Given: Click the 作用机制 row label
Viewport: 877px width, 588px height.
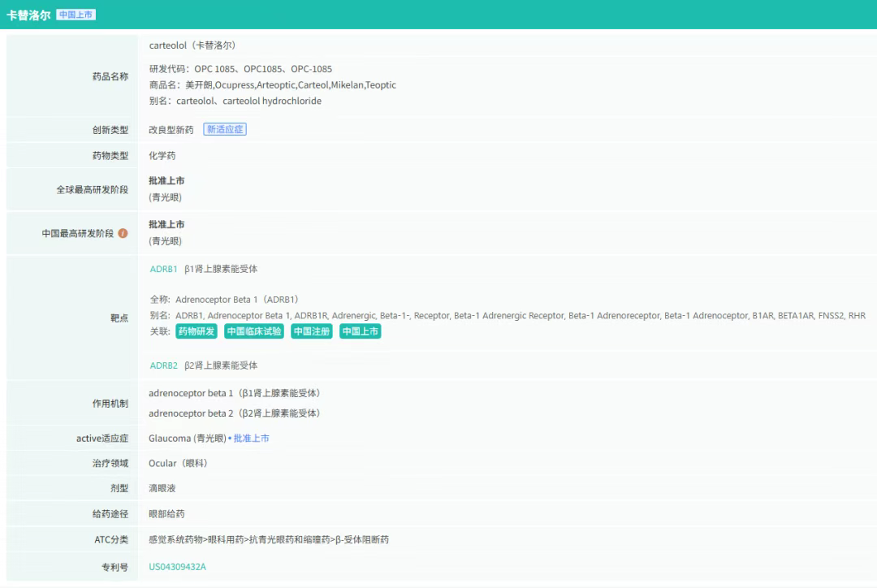Looking at the screenshot, I should pyautogui.click(x=110, y=404).
